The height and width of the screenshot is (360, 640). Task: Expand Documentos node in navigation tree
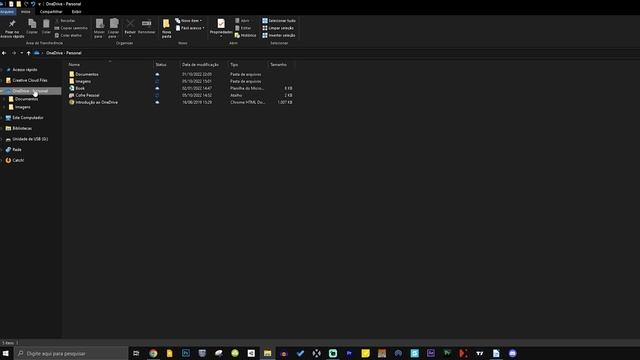point(4,99)
